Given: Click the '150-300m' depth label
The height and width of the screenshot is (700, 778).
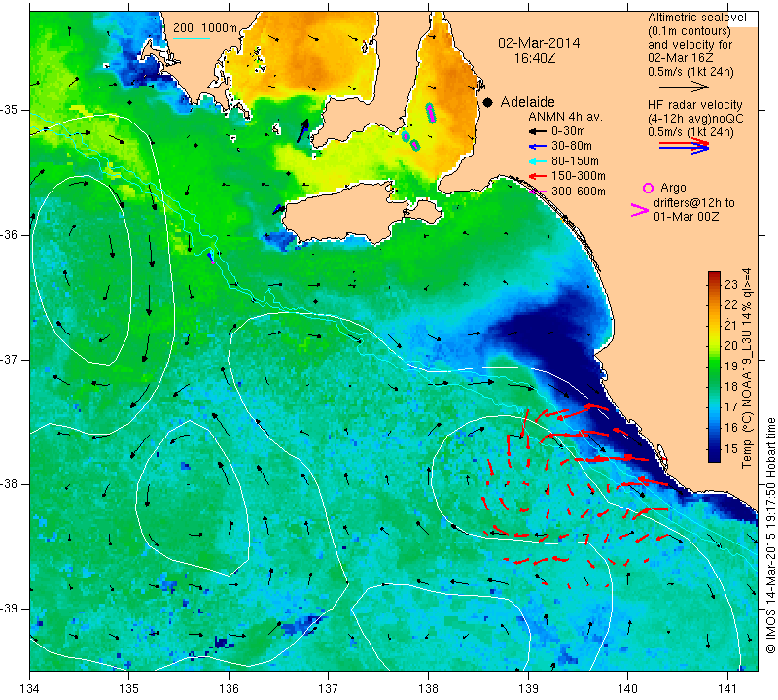Looking at the screenshot, I should point(579,176).
